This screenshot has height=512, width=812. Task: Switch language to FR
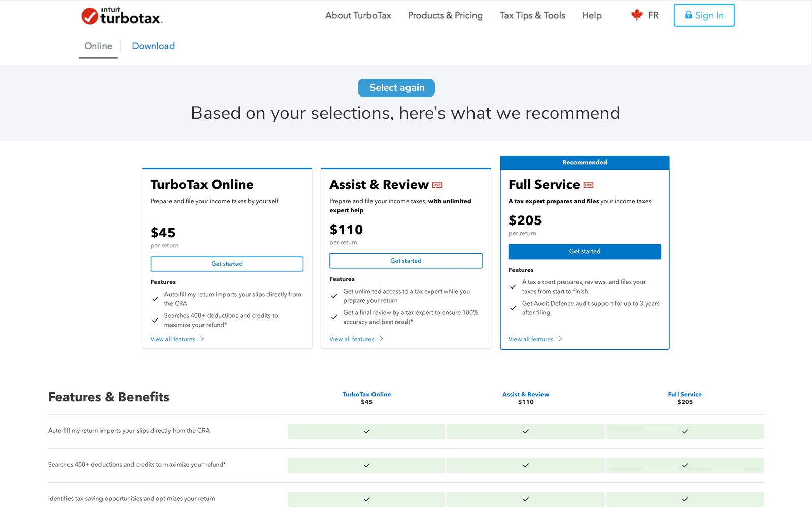pos(653,15)
